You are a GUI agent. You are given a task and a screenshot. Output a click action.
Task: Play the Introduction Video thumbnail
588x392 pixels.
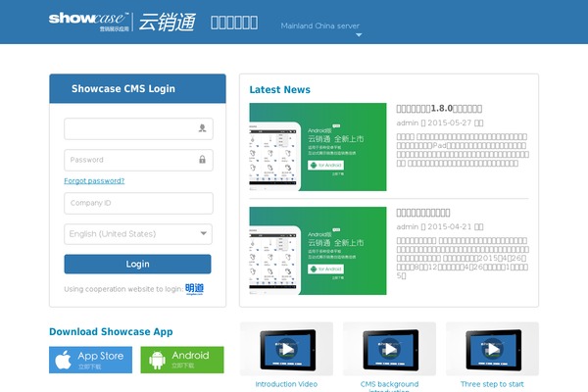click(286, 349)
